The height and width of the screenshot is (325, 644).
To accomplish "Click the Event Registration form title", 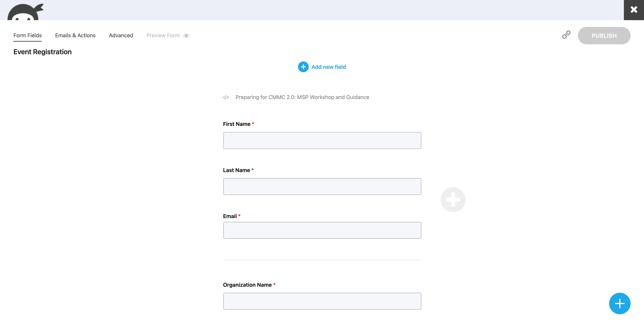I will 42,52.
